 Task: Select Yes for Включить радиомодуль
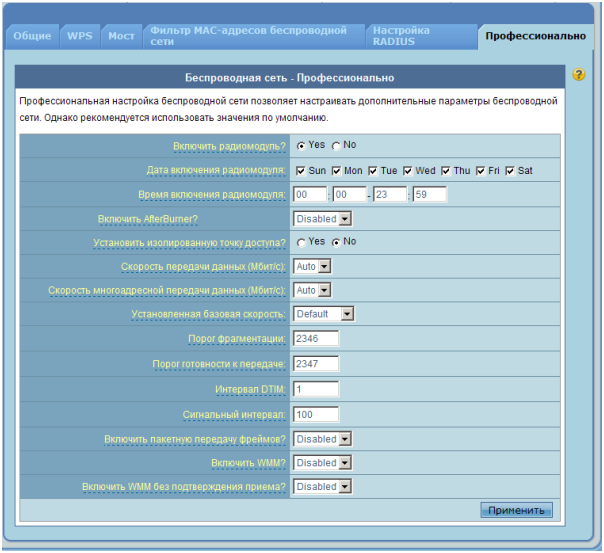(x=301, y=146)
